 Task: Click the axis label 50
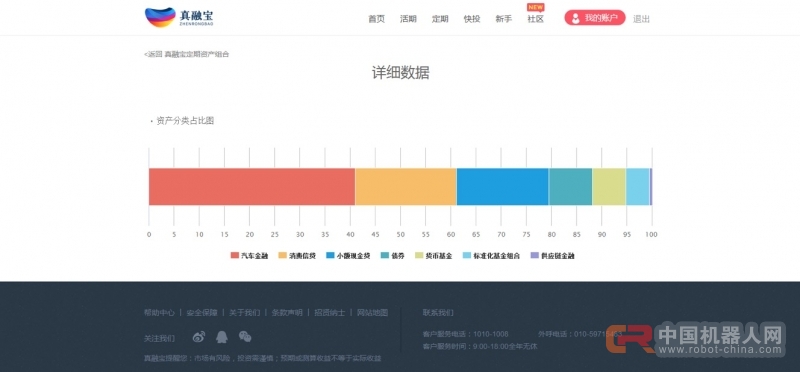pos(401,235)
